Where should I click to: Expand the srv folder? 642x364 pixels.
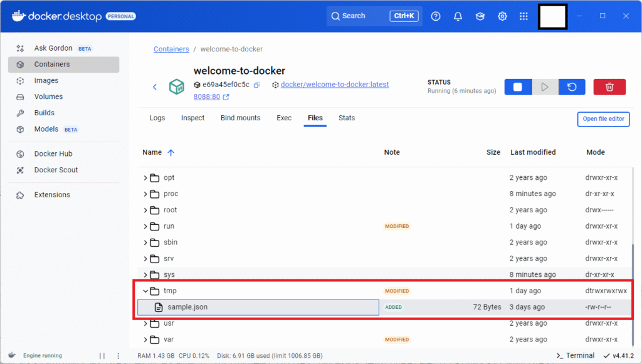tap(145, 259)
